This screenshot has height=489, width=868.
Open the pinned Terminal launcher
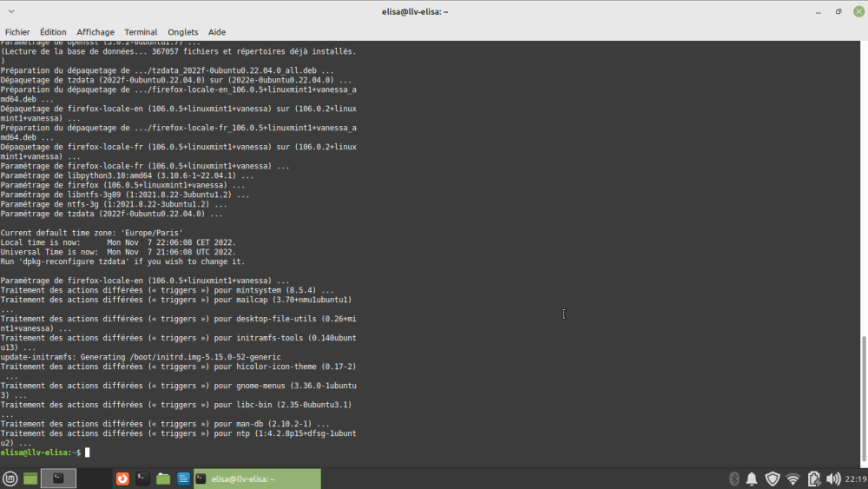pyautogui.click(x=143, y=479)
